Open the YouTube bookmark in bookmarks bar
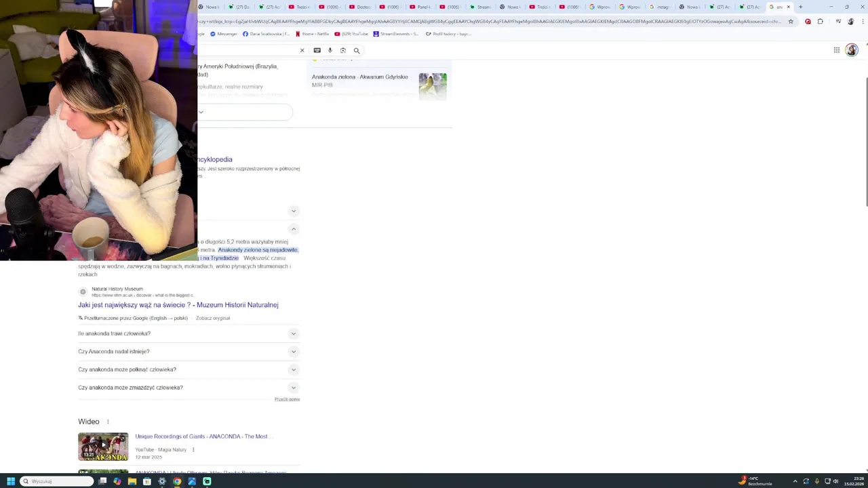868x488 pixels. coord(351,34)
